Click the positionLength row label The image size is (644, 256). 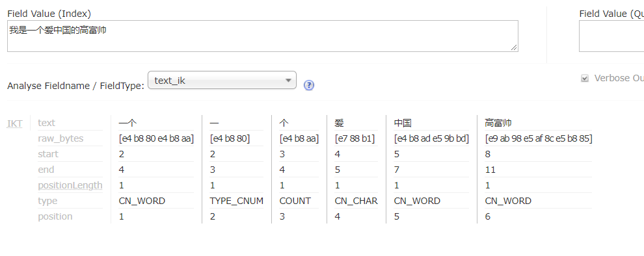[70, 185]
